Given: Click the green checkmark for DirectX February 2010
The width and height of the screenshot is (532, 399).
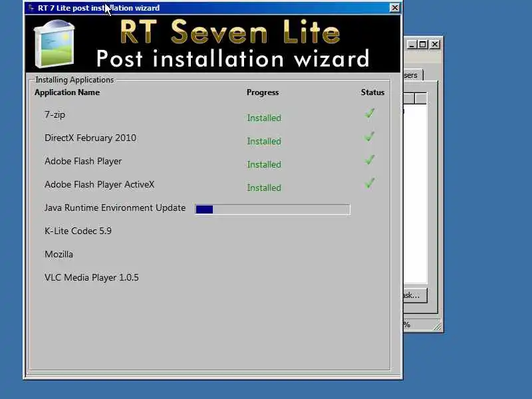Looking at the screenshot, I should 370,136.
